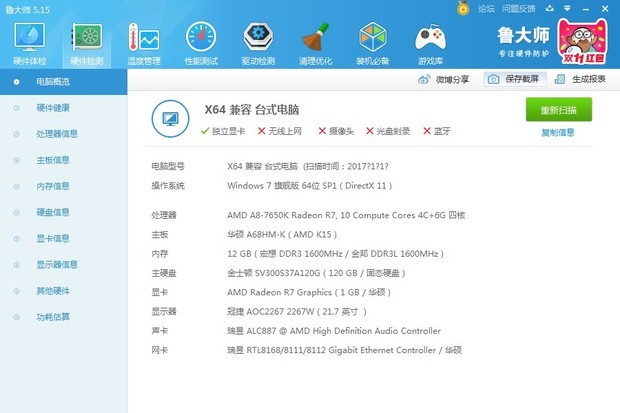Screen dimensions: 620x413
Task: Click the 摄像头 X status
Action: click(336, 131)
